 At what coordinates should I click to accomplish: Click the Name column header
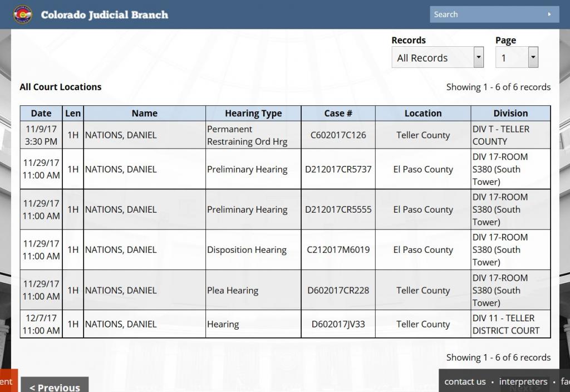click(145, 113)
